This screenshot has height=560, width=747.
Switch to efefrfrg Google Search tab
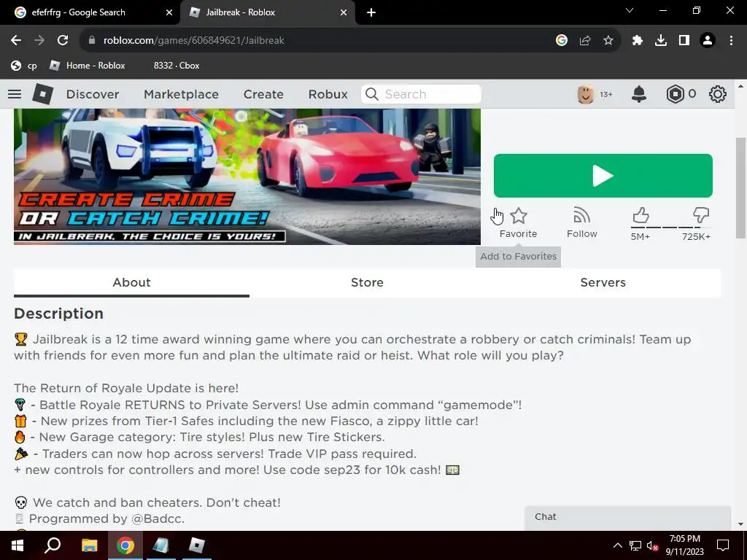point(90,12)
